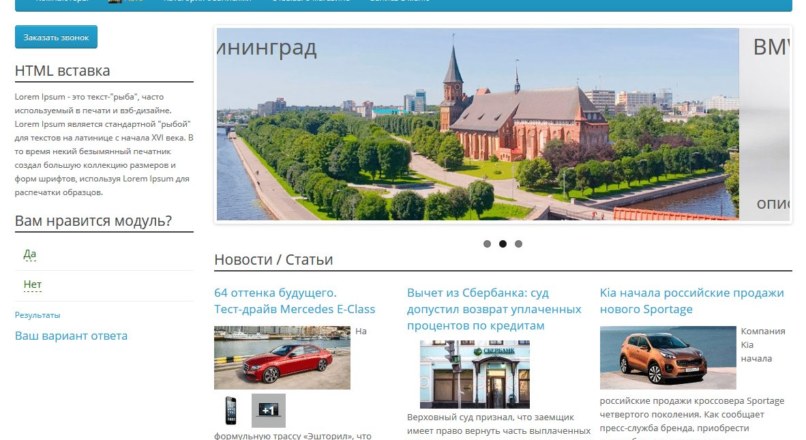
Task: Click the Kaliningrad cathedral slide image
Action: 478,124
